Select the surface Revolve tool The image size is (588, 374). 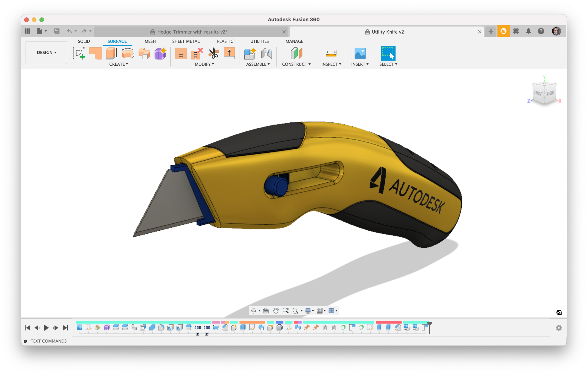click(128, 53)
